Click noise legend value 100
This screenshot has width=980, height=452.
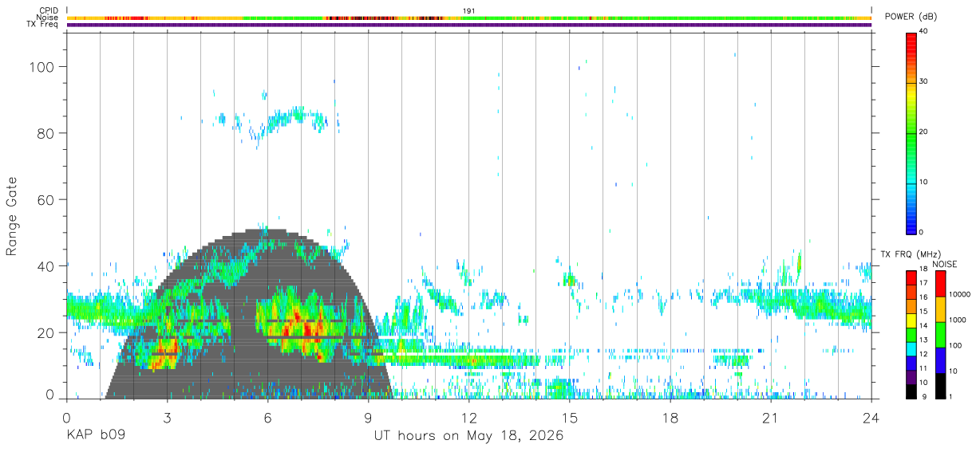tap(957, 345)
